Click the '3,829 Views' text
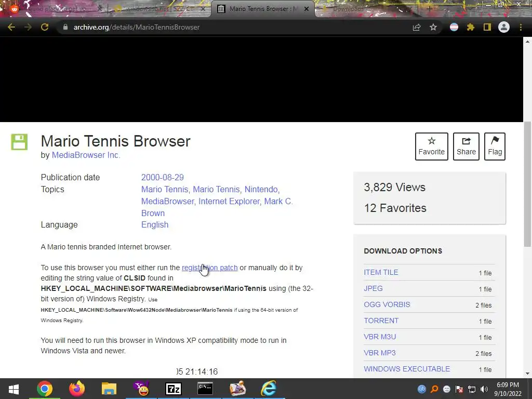 pyautogui.click(x=395, y=187)
